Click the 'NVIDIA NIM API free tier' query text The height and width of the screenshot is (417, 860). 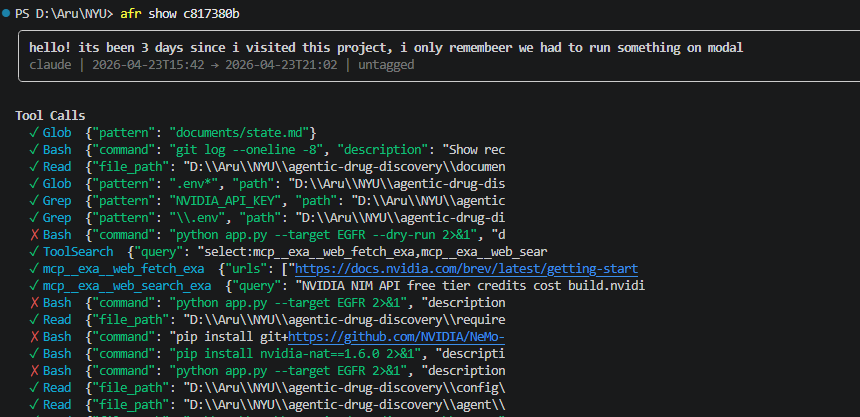click(472, 286)
